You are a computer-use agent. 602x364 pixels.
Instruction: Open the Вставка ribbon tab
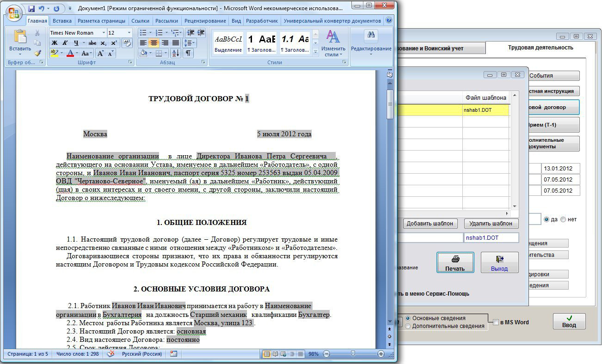pyautogui.click(x=62, y=21)
